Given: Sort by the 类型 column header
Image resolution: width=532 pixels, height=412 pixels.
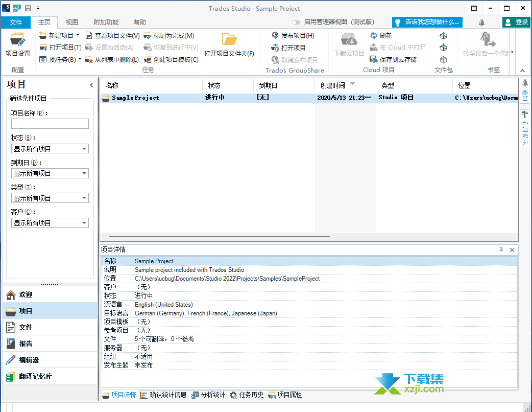Looking at the screenshot, I should coord(414,85).
